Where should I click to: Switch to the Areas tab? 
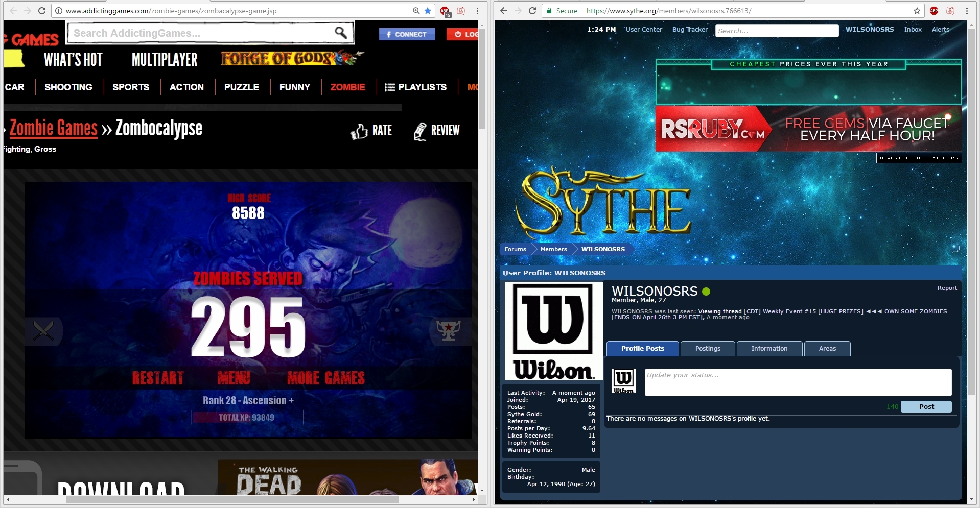pos(827,349)
